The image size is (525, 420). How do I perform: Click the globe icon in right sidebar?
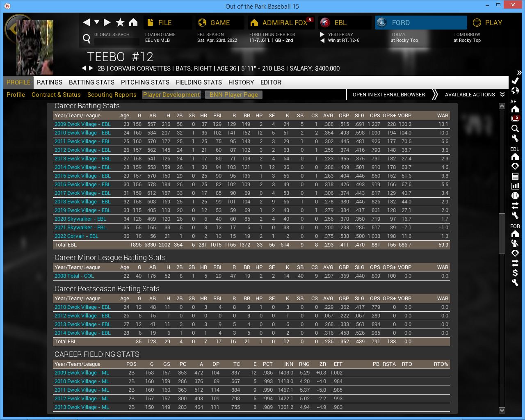(x=515, y=91)
